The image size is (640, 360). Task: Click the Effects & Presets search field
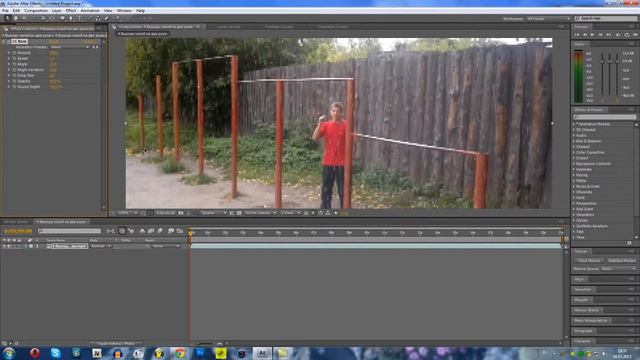coord(604,117)
